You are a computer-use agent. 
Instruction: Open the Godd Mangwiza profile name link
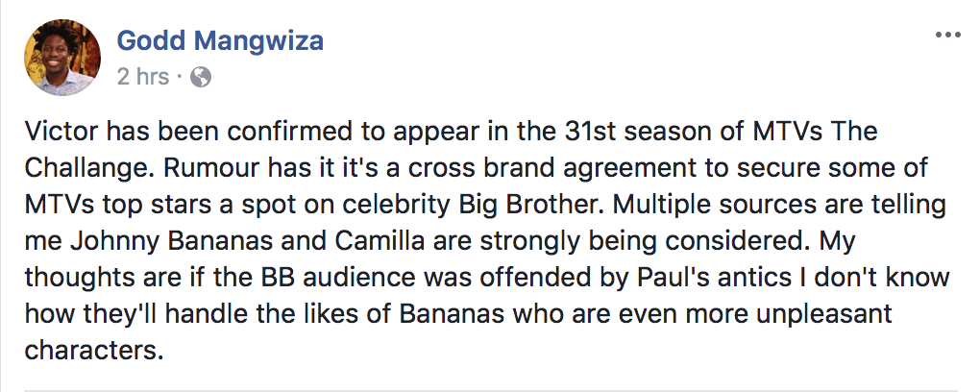pyautogui.click(x=220, y=40)
